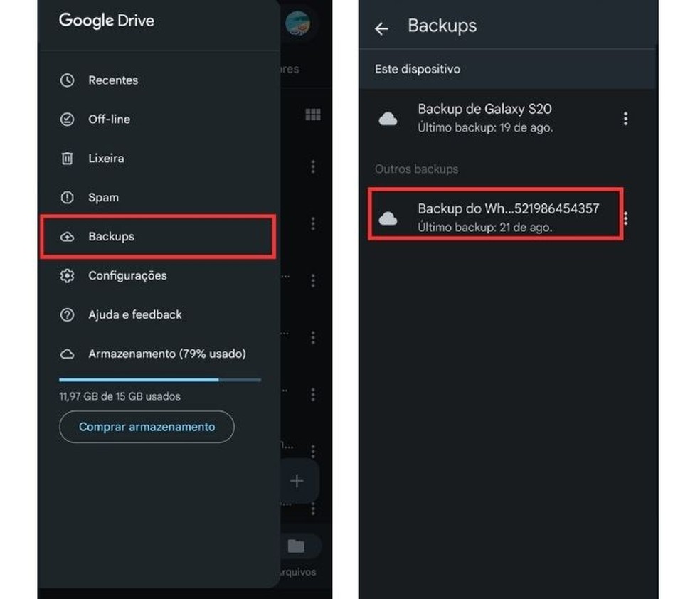Open Ajuda e feedback entry

(x=159, y=314)
